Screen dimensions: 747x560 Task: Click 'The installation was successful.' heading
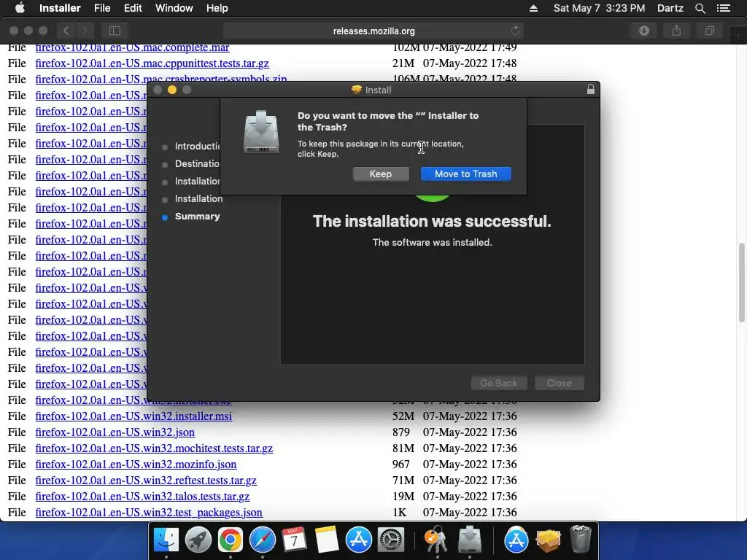click(x=432, y=222)
